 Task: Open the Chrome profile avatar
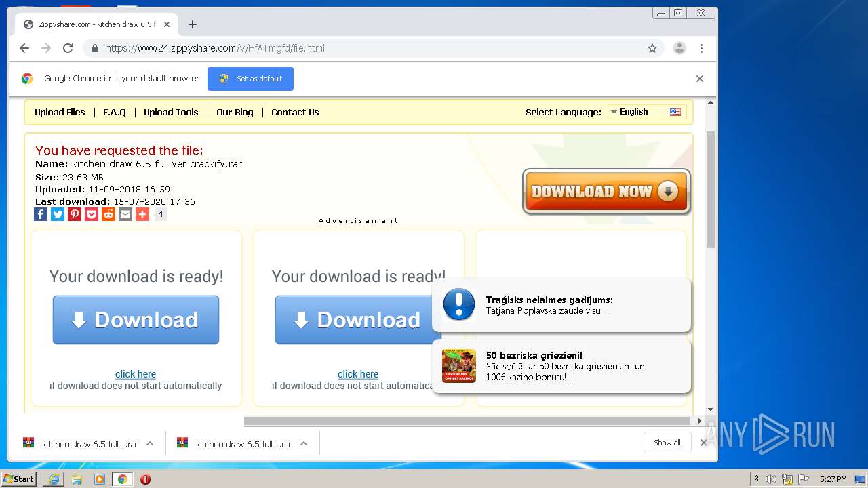(x=679, y=48)
